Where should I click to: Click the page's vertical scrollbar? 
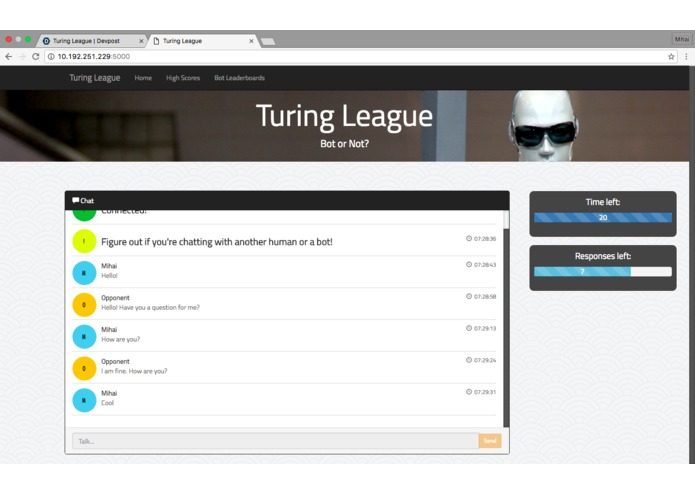[692, 265]
